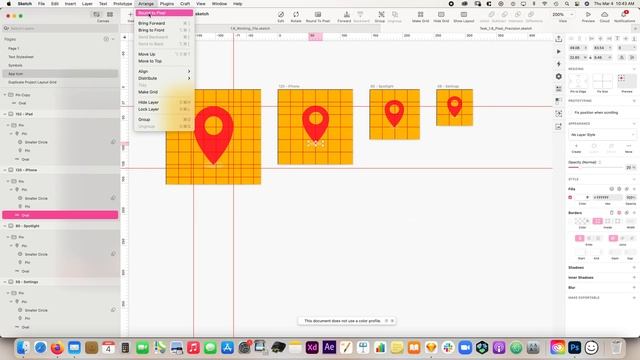Close the color profile notification
This screenshot has height=360, width=640.
tap(392, 321)
